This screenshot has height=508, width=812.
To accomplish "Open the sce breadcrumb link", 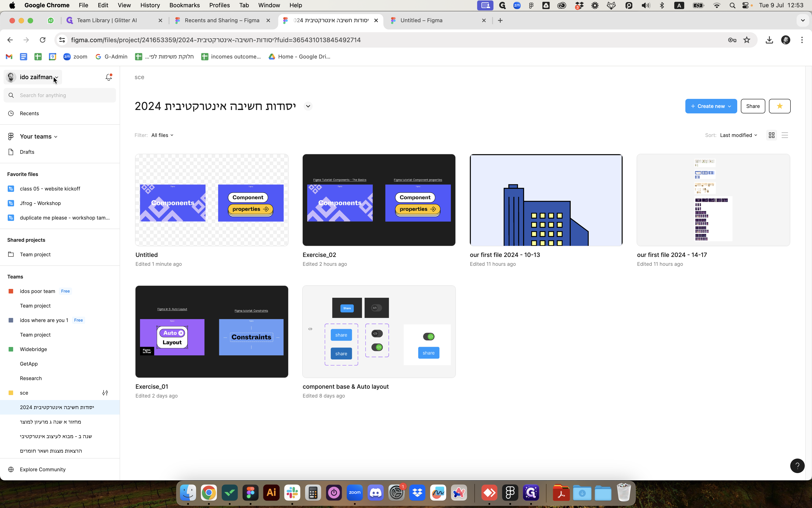I will click(139, 77).
